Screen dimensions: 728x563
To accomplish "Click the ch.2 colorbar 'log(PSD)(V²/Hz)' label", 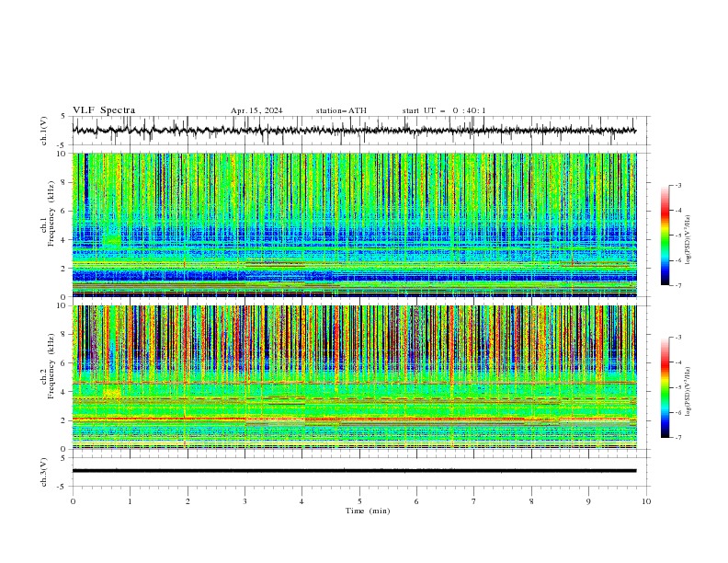I will pyautogui.click(x=688, y=392).
